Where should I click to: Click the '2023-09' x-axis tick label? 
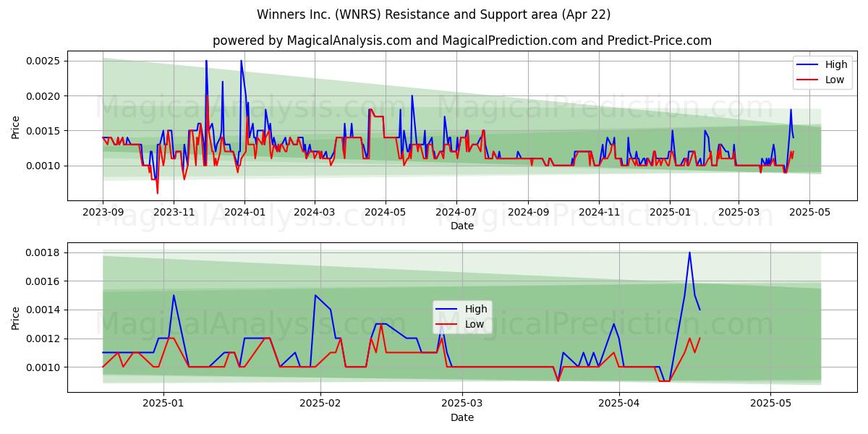[103, 212]
